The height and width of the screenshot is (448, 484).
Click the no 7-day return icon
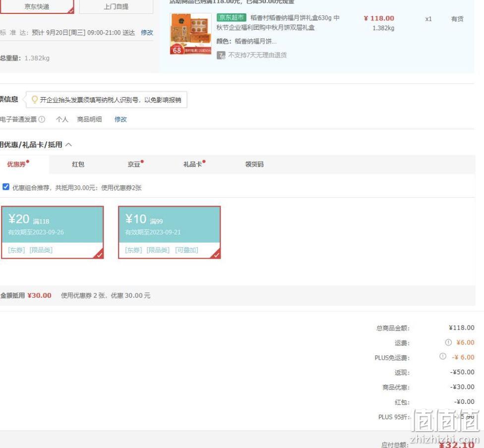click(221, 55)
